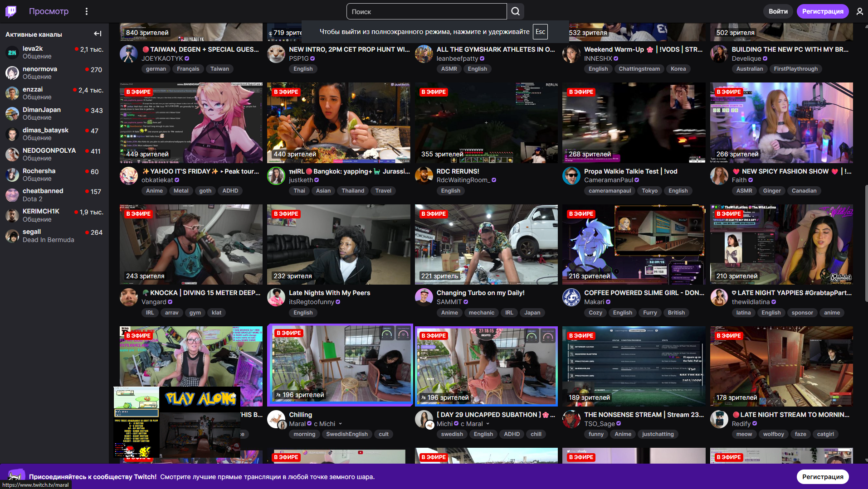
Task: Open the thewildlatina channel link
Action: point(751,302)
